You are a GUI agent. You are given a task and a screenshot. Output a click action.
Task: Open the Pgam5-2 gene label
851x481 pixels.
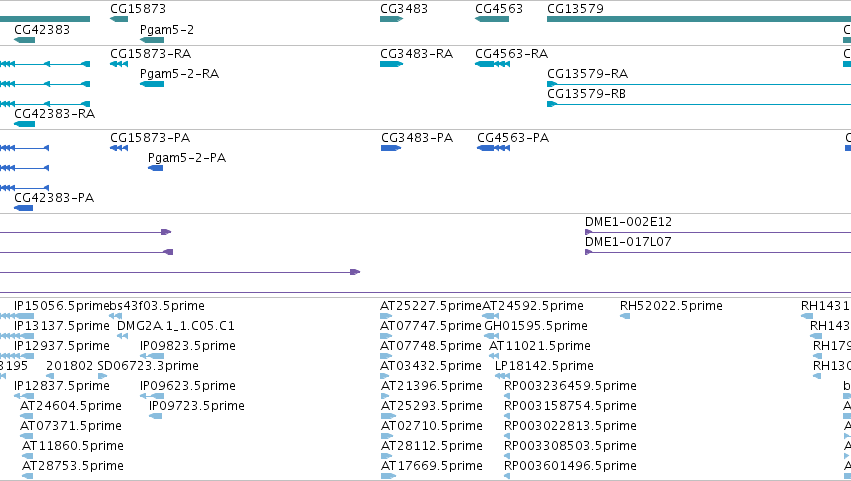[167, 29]
